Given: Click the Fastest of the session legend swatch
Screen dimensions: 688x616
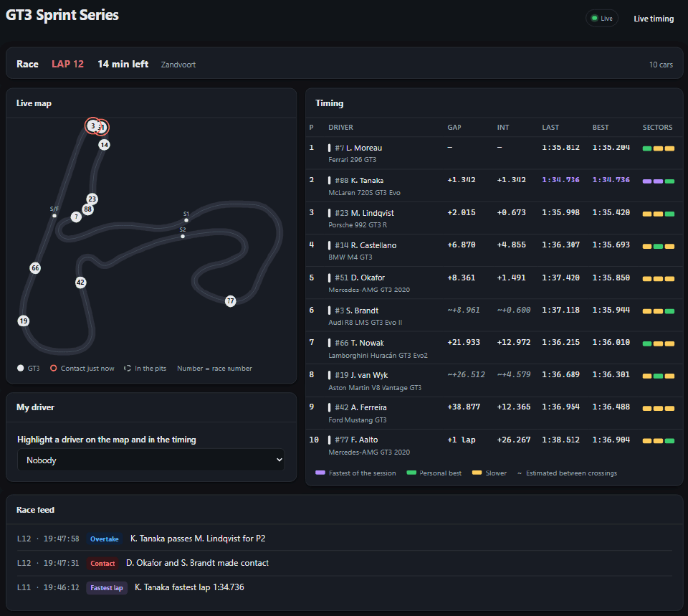Looking at the screenshot, I should click(320, 473).
